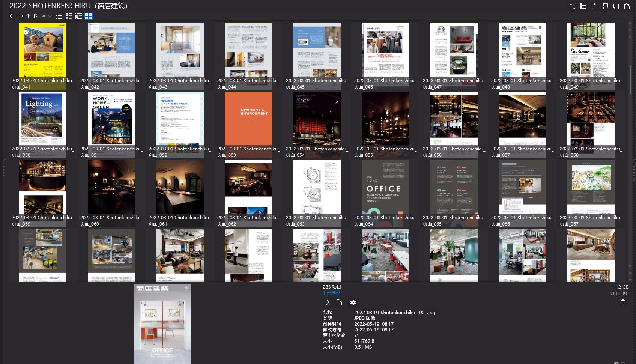Toggle the large thumbnail grid view
Image resolution: width=636 pixels, height=364 pixels.
click(x=88, y=16)
